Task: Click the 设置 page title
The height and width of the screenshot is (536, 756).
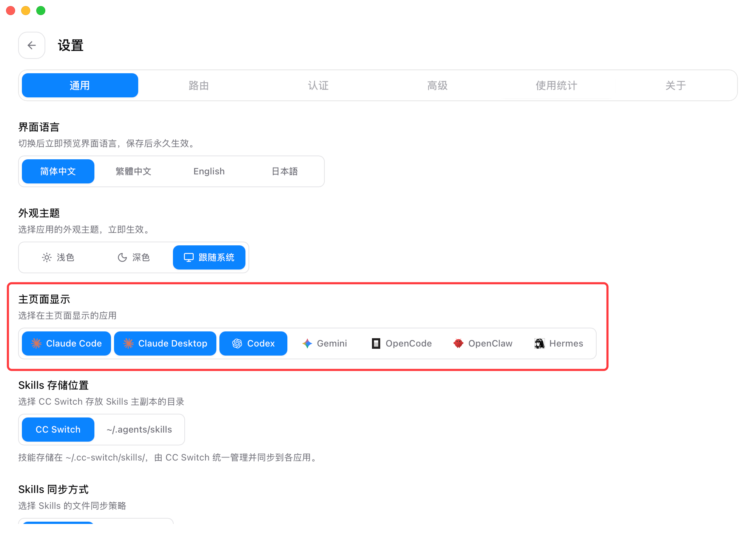Action: click(x=71, y=45)
